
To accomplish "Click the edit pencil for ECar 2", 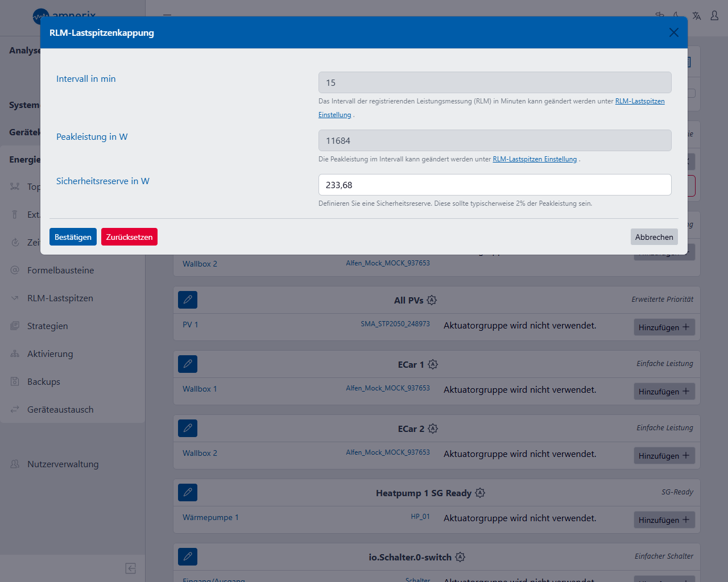I will pos(188,428).
